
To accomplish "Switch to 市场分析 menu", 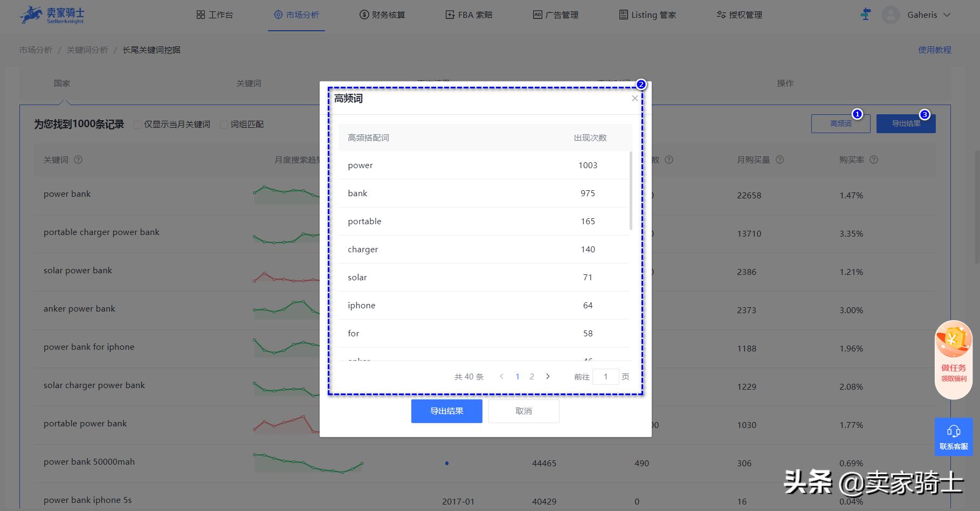I will click(x=296, y=15).
